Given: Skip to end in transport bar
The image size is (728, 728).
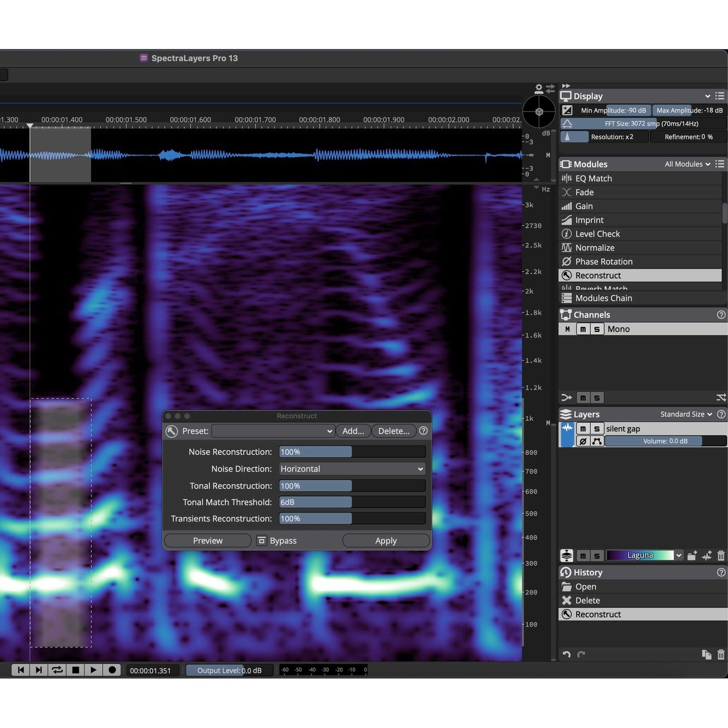Looking at the screenshot, I should coord(39,670).
